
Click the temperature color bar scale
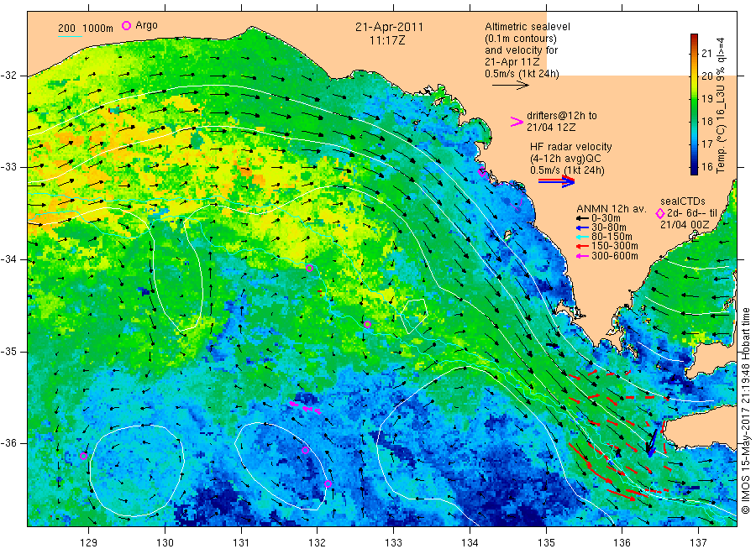[694, 104]
